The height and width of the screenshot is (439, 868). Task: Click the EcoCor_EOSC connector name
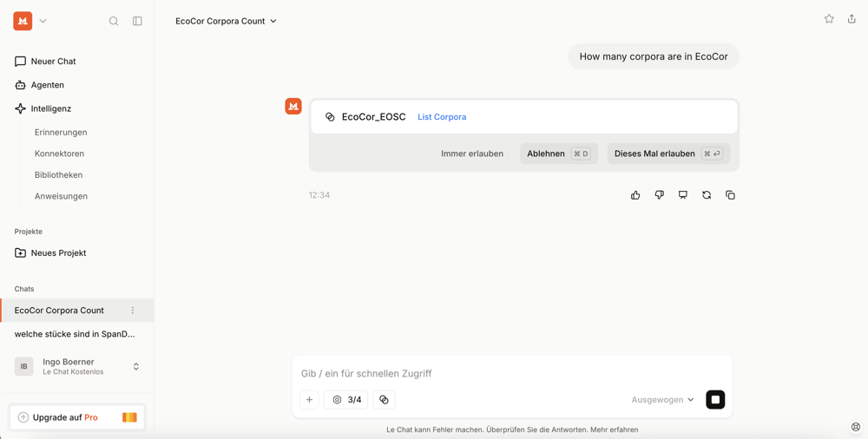point(373,117)
